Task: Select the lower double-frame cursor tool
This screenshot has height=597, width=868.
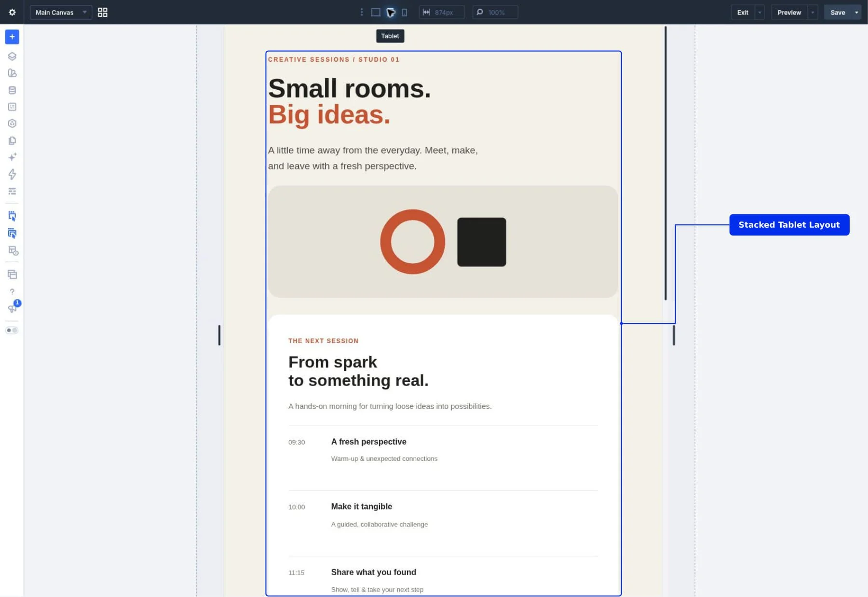Action: click(12, 233)
